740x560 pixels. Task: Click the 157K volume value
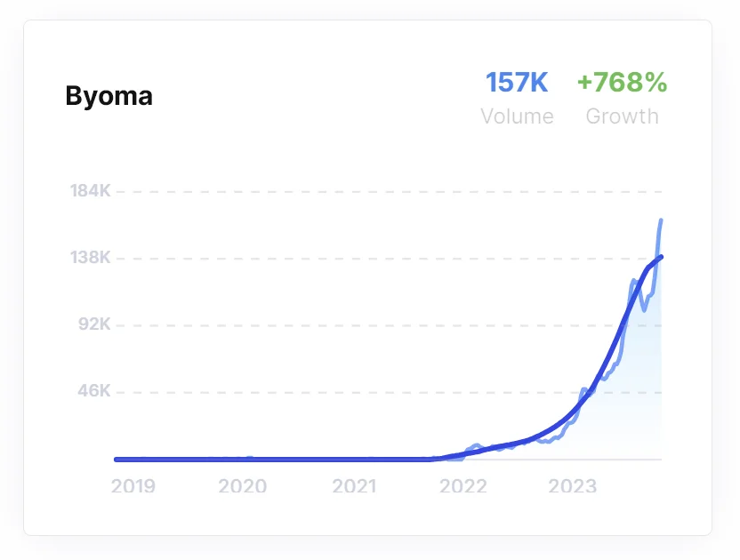click(517, 83)
